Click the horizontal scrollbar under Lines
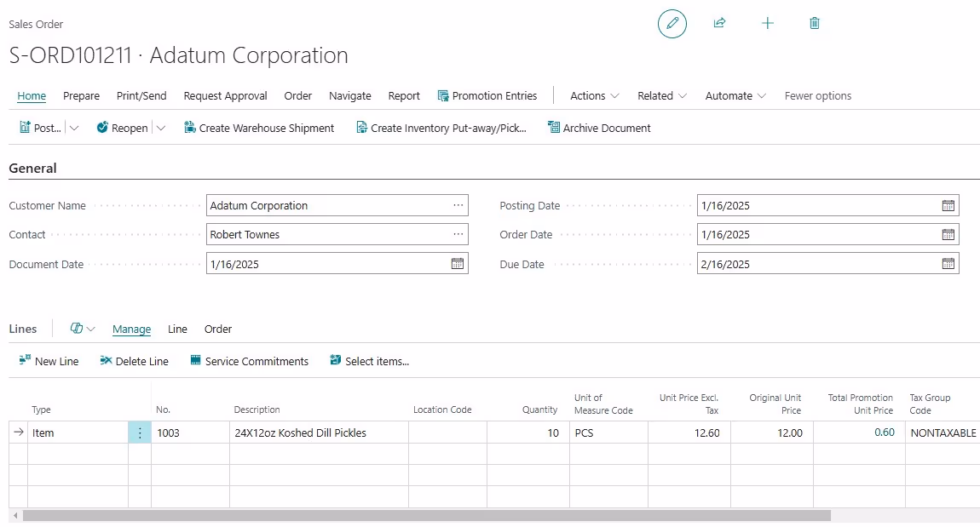The width and height of the screenshot is (980, 527). point(427,516)
